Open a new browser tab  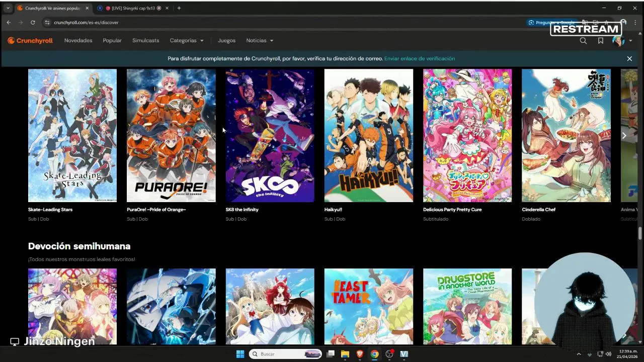coord(179,8)
